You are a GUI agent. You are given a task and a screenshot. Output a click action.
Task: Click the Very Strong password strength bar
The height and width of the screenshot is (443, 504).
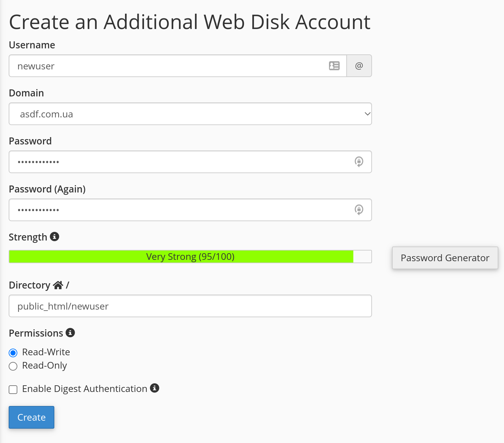click(x=190, y=257)
